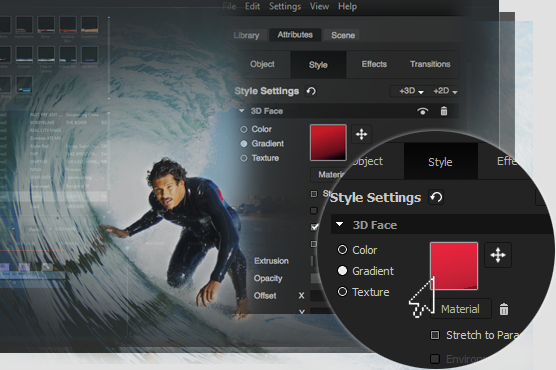Delete the 3D Face layer with the trash icon

(x=444, y=111)
